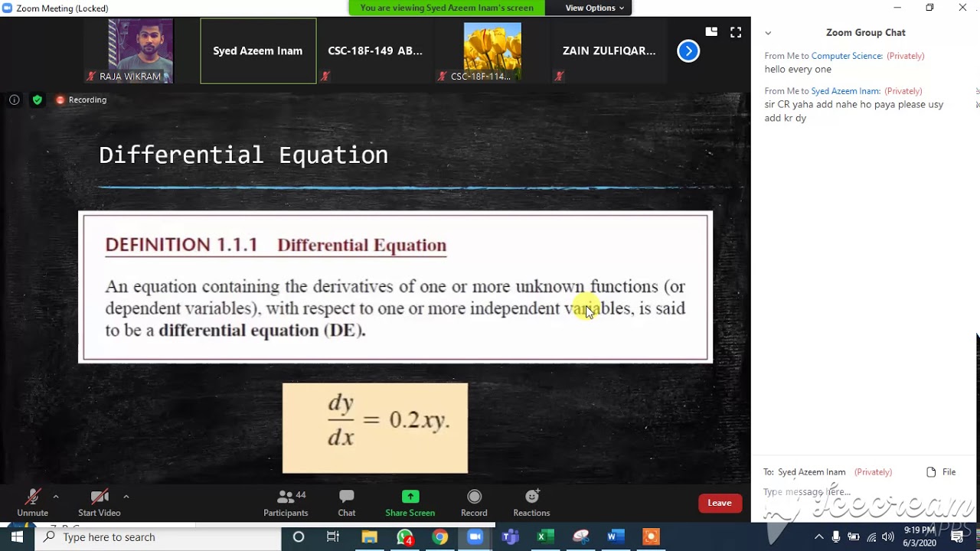Open File Explorer from the taskbar

click(x=369, y=537)
